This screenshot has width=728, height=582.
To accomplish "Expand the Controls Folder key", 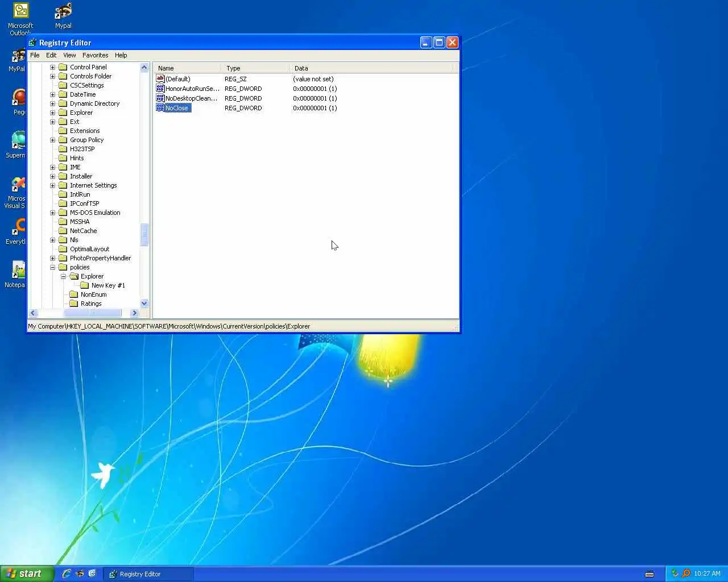I will 52,76.
